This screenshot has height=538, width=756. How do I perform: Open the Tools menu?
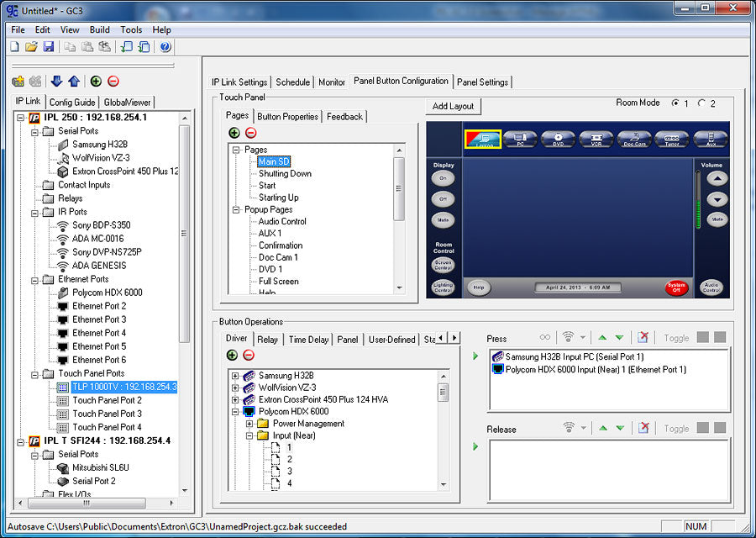131,30
